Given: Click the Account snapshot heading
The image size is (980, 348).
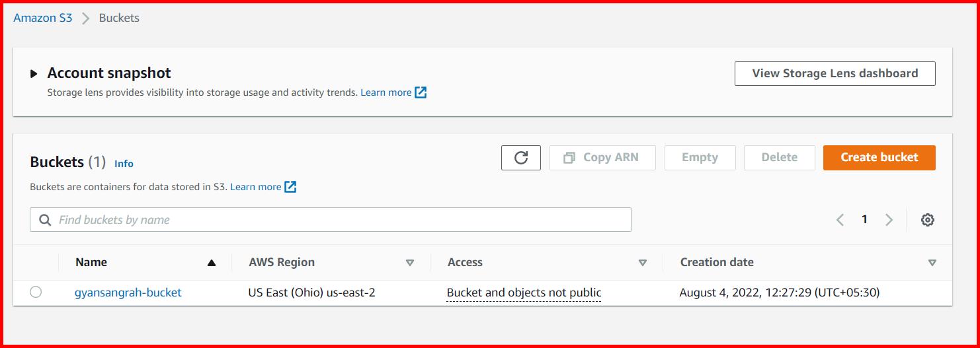Looking at the screenshot, I should [x=109, y=73].
